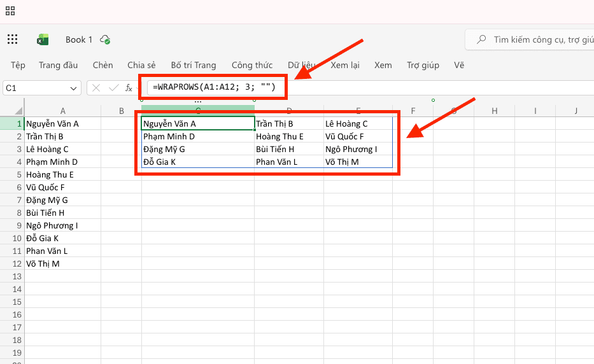Click cell A1 with Nguyễn Văn A
Screen dimensions: 594x364
click(x=63, y=123)
